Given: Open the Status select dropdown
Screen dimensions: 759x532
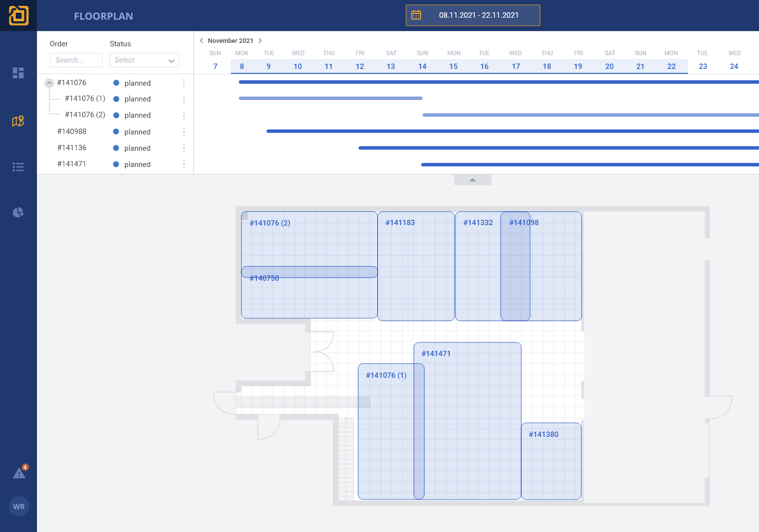Looking at the screenshot, I should click(x=144, y=60).
